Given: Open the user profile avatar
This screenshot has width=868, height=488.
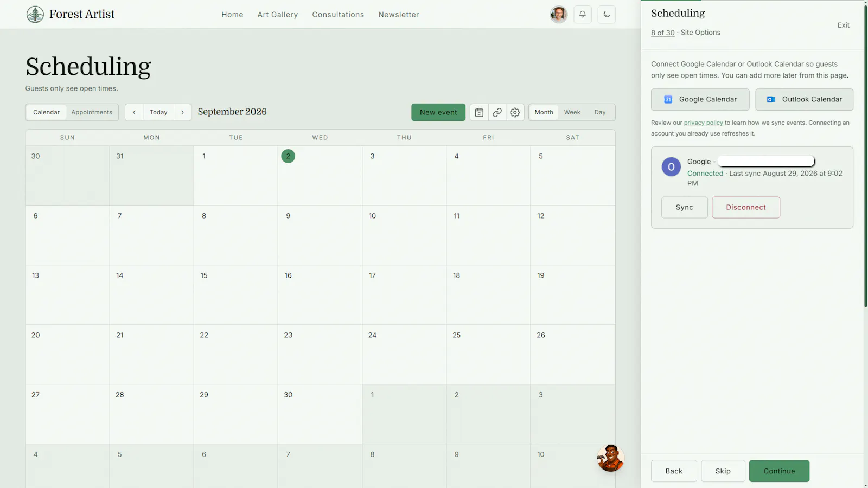Looking at the screenshot, I should [x=558, y=15].
